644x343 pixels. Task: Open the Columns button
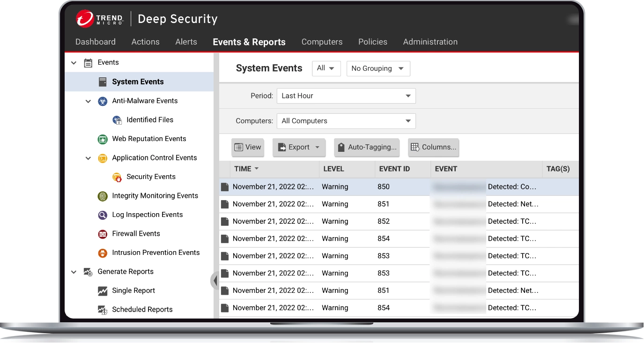pyautogui.click(x=433, y=147)
